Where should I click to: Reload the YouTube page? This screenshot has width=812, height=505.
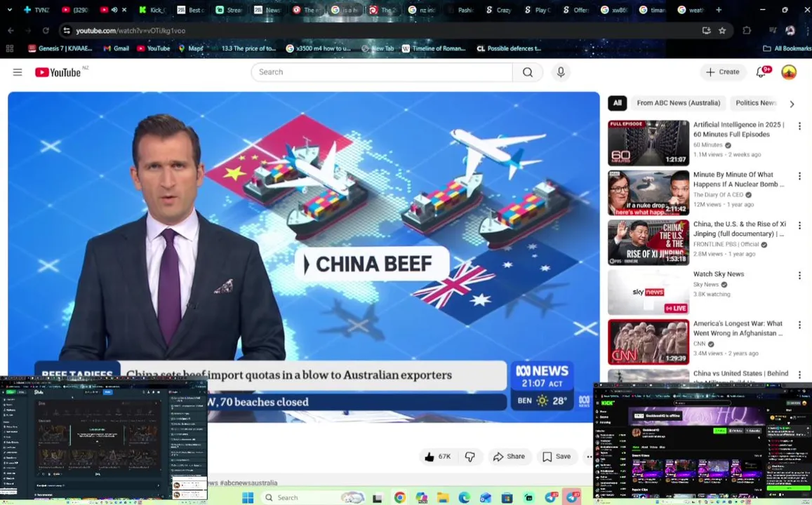pos(46,31)
